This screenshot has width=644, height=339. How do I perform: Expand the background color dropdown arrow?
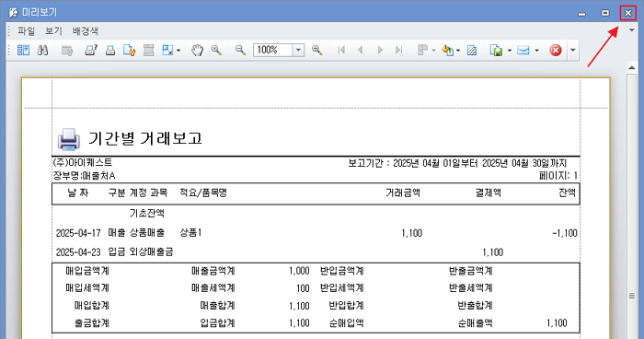pos(458,51)
